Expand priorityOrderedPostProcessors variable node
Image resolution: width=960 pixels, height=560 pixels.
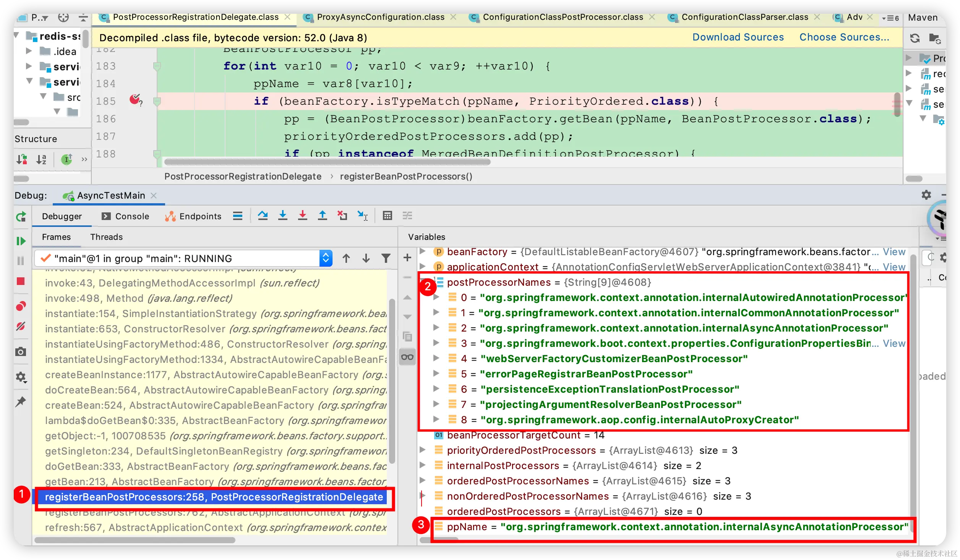click(423, 450)
